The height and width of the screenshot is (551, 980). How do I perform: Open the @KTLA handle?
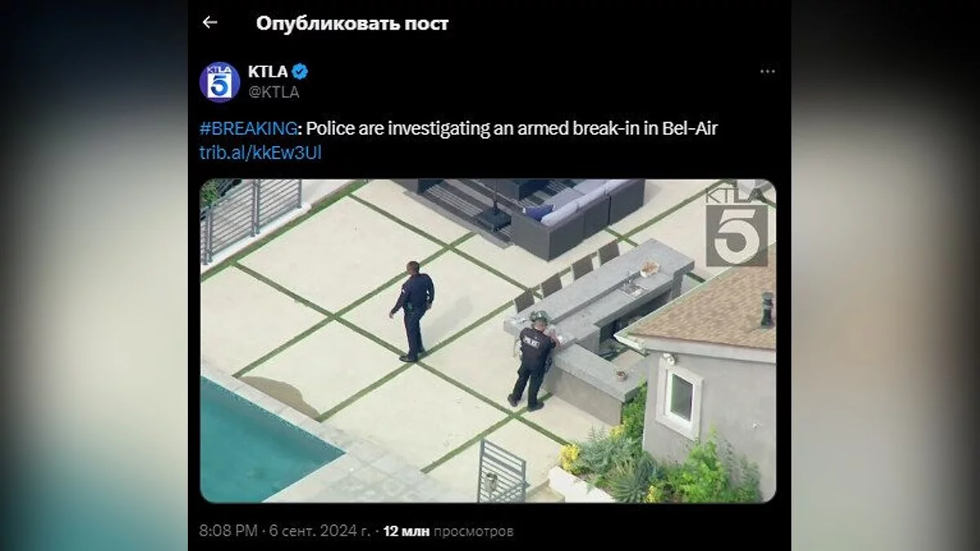[x=274, y=92]
